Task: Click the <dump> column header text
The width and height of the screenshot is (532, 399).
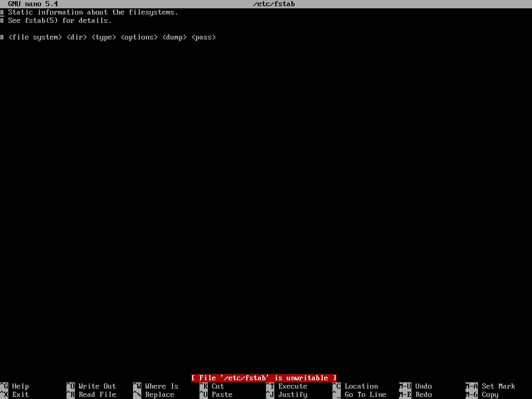Action: pyautogui.click(x=175, y=37)
